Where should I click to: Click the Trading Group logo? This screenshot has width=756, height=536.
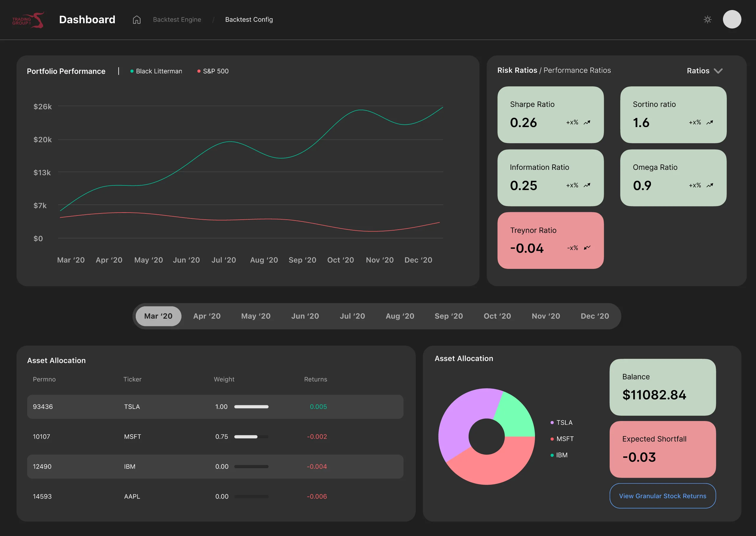click(28, 20)
